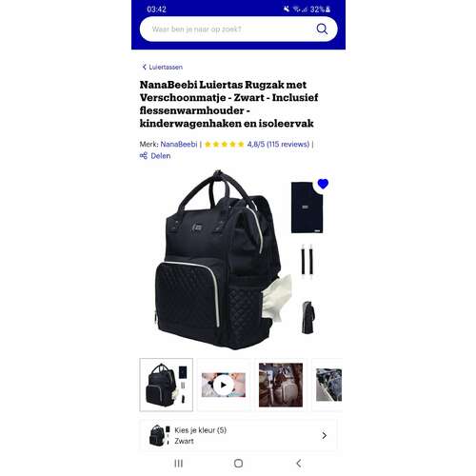The width and height of the screenshot is (476, 476).
Task: Expand the Kies je kleur chevron
Action: point(324,435)
